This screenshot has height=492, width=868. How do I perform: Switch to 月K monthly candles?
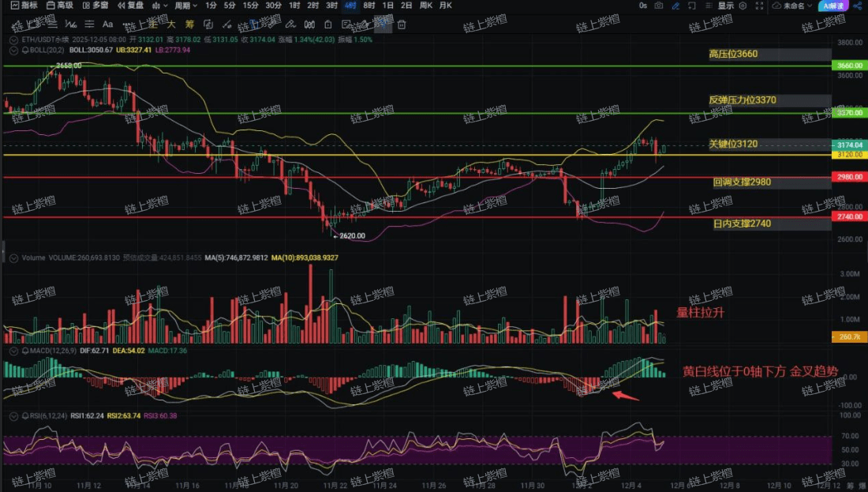click(445, 6)
